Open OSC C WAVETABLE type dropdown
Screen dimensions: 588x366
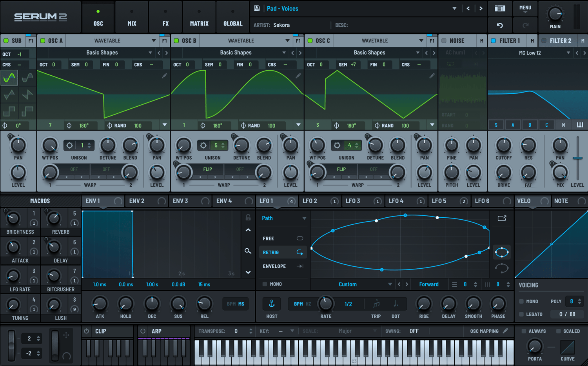(380, 41)
